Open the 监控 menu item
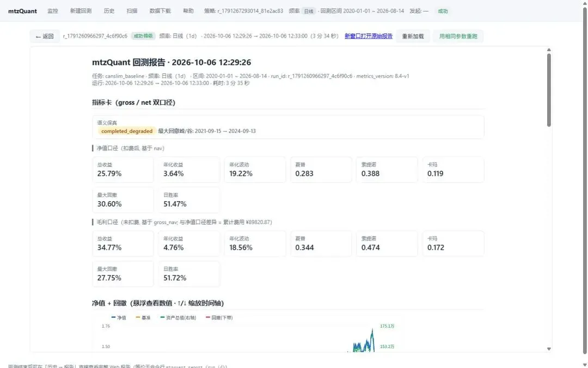The height and width of the screenshot is (368, 588). click(53, 11)
